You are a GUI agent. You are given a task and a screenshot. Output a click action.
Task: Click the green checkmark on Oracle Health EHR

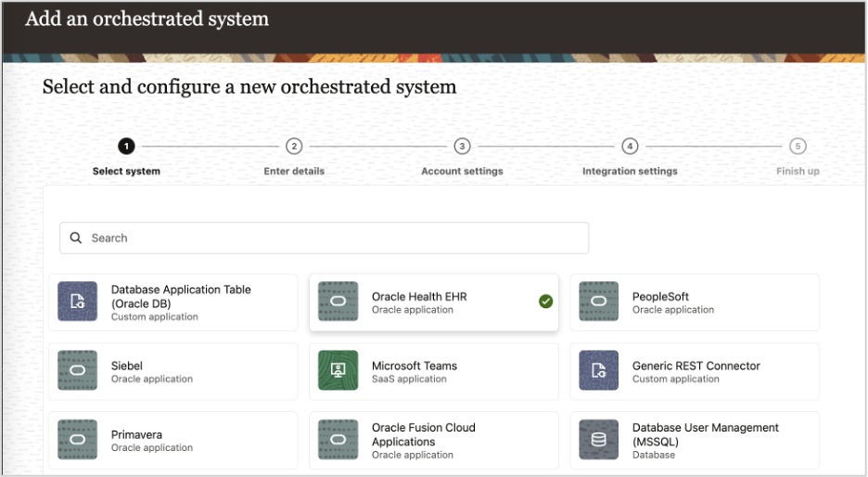pyautogui.click(x=546, y=302)
